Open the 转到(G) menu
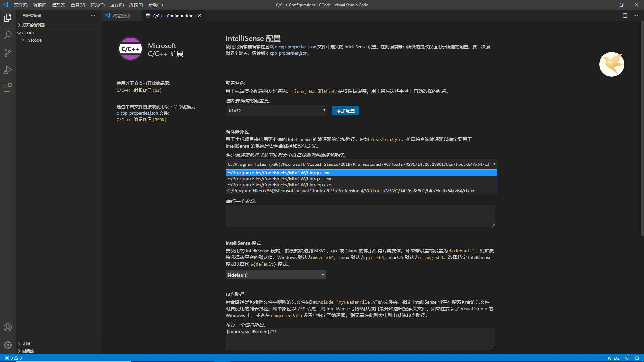Viewport: 644px width, 362px height. tap(97, 5)
